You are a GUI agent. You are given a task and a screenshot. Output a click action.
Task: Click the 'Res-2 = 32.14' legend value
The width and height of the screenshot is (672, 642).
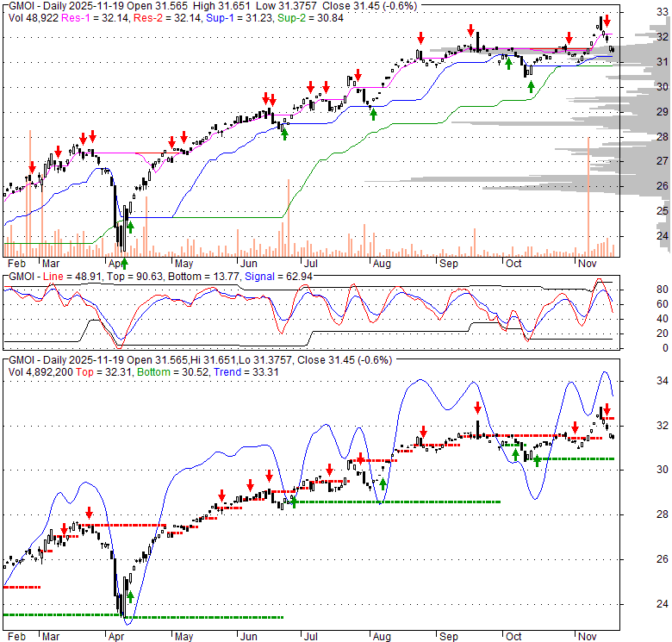[167, 18]
